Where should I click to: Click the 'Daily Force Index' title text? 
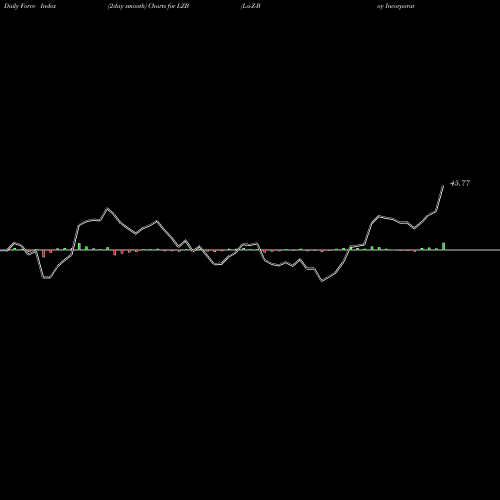[30, 6]
